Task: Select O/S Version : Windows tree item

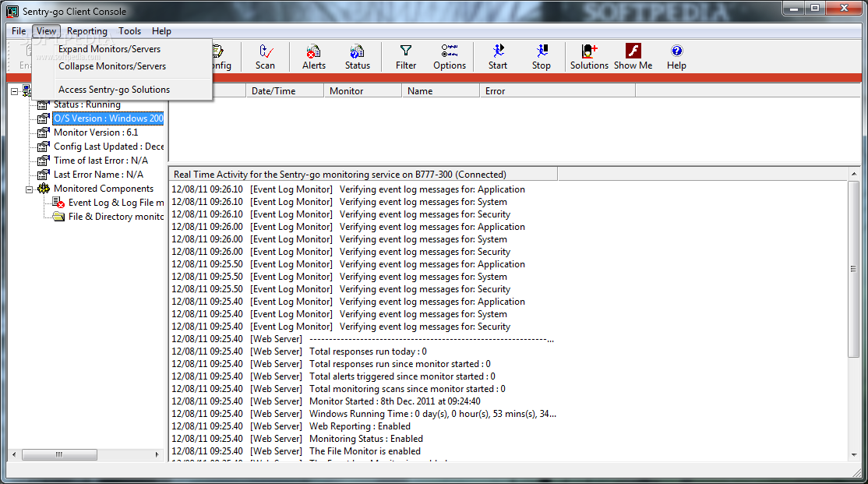Action: [x=108, y=118]
